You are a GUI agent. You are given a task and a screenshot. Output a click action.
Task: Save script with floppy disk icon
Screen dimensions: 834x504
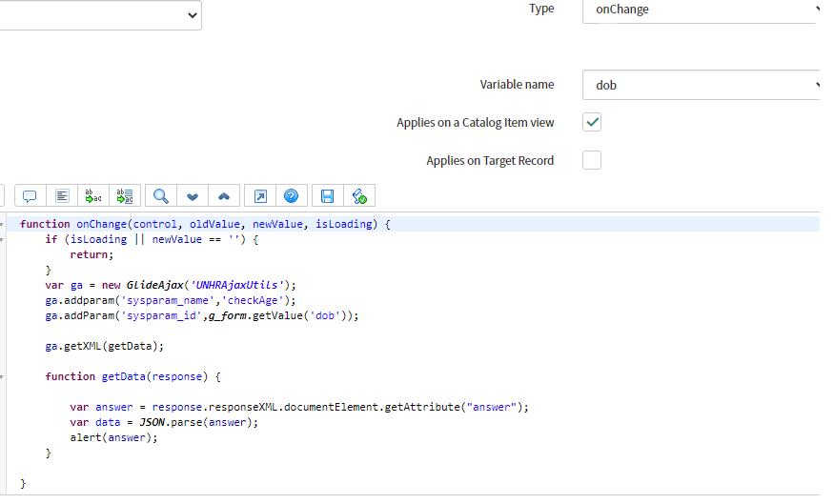[328, 196]
